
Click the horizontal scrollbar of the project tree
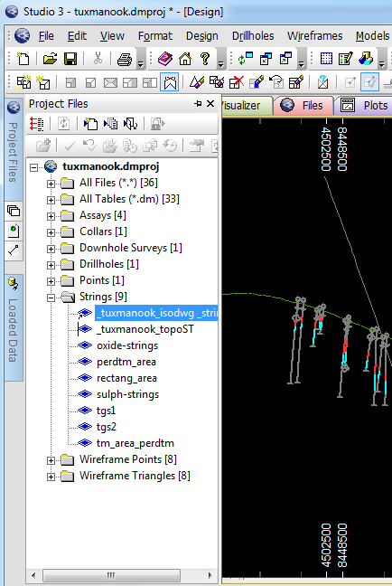[x=121, y=574]
